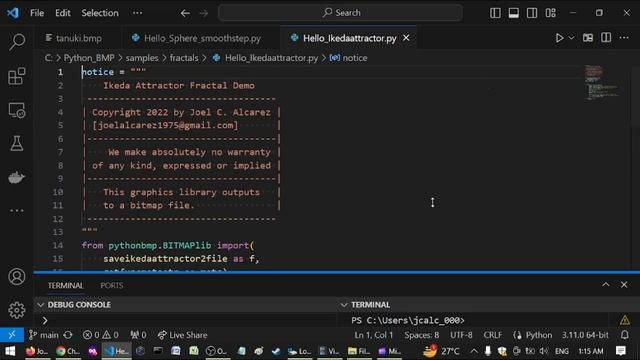The image size is (640, 360).
Task: Open run options dropdown arrow
Action: [x=571, y=38]
